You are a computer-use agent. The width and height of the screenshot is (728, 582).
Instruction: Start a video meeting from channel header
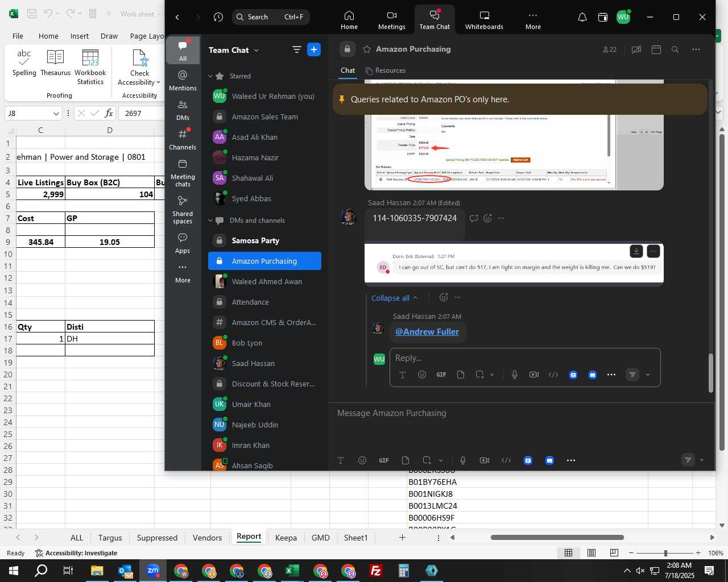636,49
